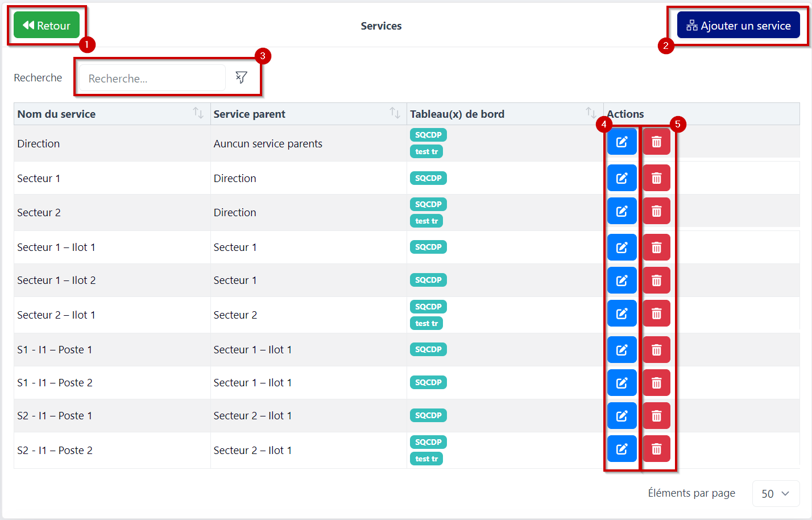812x520 pixels.
Task: Sort the table by Nom du service
Action: [198, 113]
